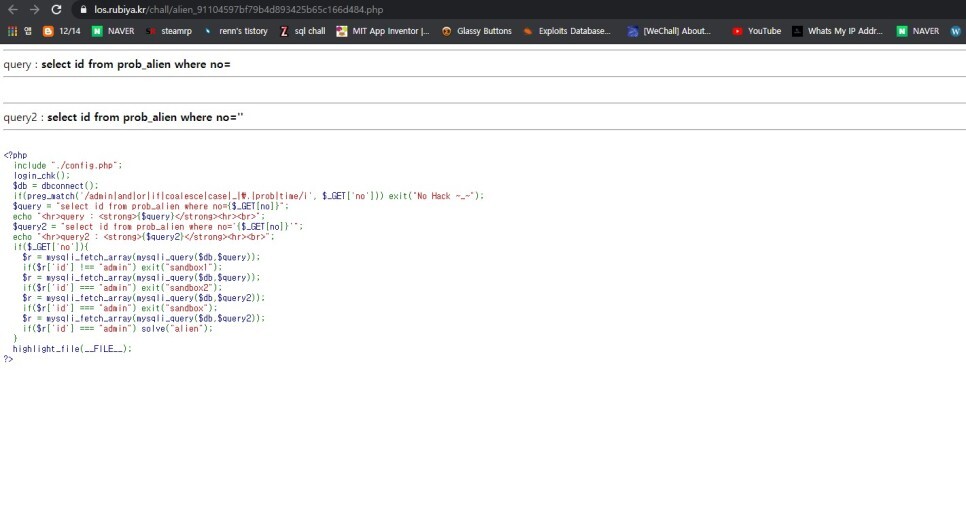Click the Blogger orange favicon

point(48,31)
